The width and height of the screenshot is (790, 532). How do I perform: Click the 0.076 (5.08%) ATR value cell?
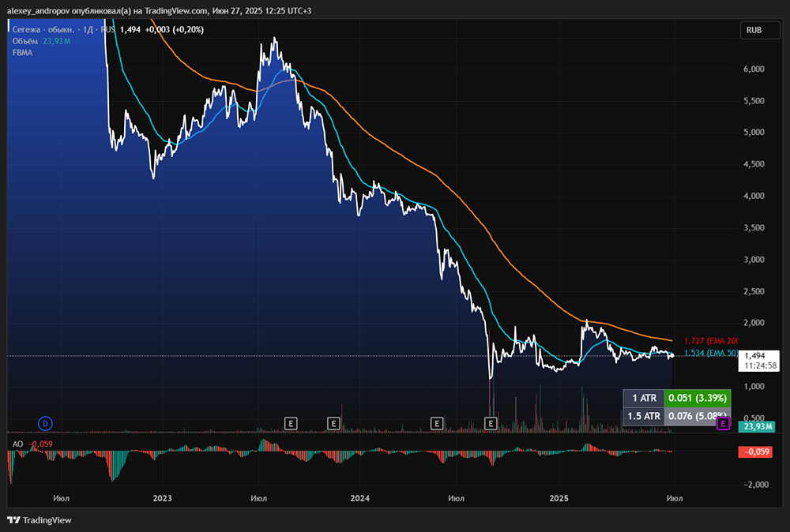698,416
